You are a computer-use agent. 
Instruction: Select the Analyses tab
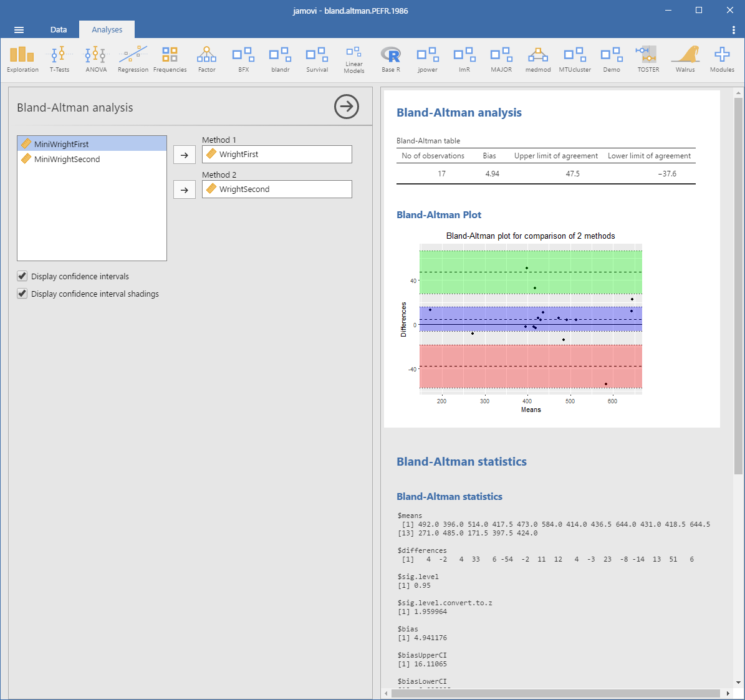107,29
